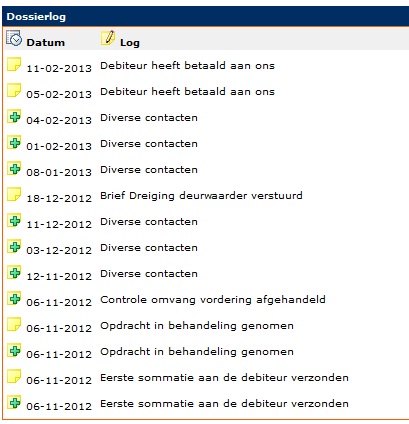This screenshot has width=409, height=424.
Task: Click note icon of first Opdracht in behandeling row
Action: coord(14,324)
